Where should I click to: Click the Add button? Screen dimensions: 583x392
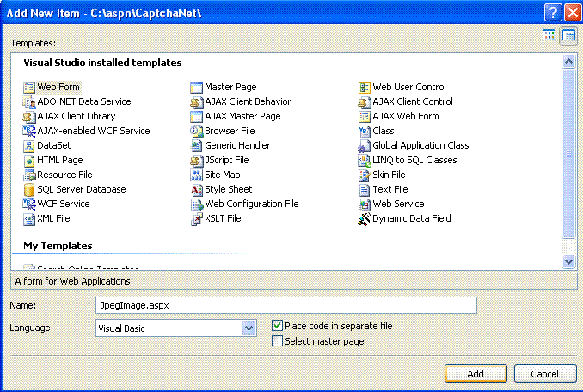[x=476, y=373]
